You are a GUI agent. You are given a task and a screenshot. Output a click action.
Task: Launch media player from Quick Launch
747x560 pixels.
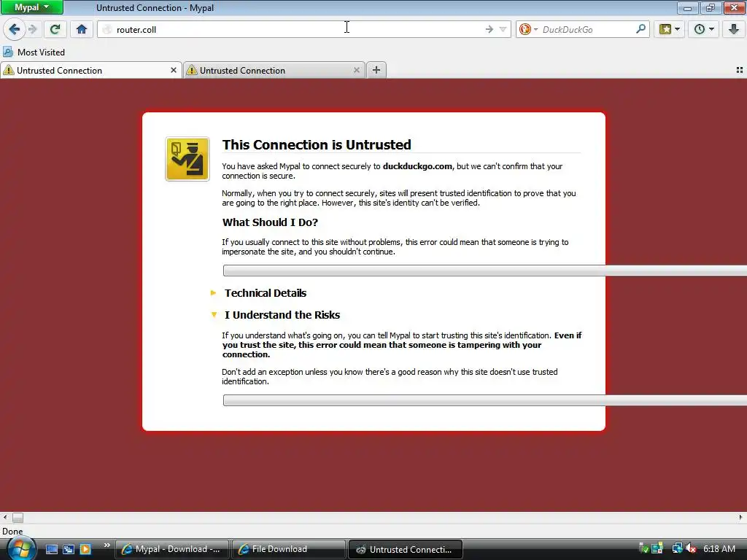pos(85,549)
